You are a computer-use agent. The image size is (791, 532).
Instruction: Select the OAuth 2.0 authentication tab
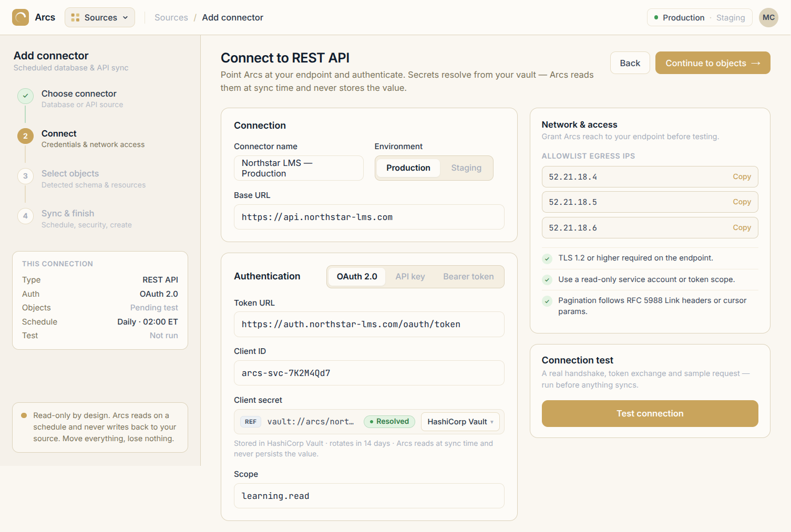pos(357,277)
